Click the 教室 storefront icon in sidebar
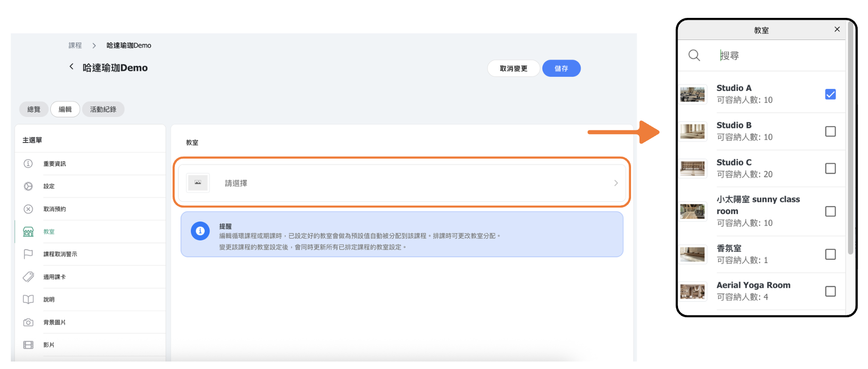This screenshot has height=369, width=868. coord(28,232)
